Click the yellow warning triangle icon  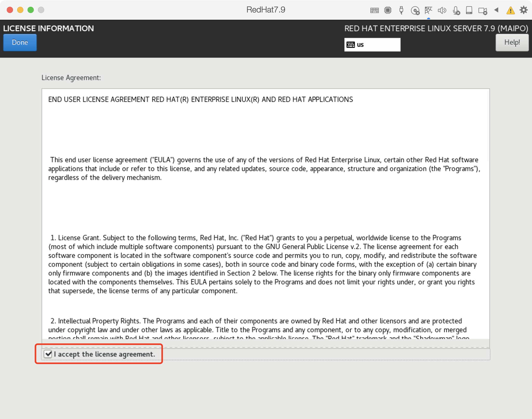click(x=510, y=11)
